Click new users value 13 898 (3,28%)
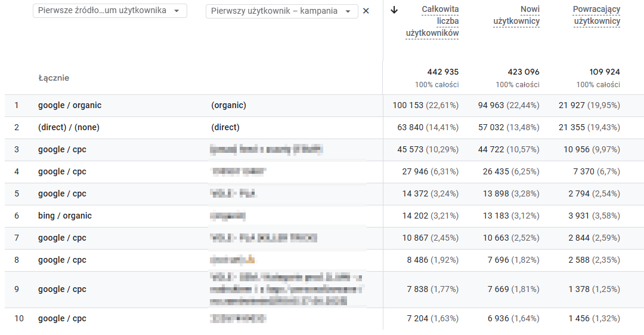644x335 pixels. (x=511, y=194)
